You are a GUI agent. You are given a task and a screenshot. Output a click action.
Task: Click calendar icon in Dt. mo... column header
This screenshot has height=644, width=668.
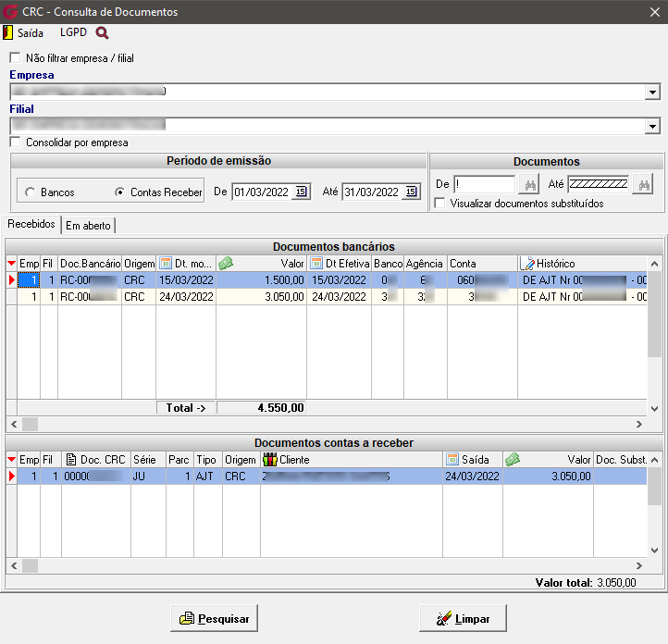click(166, 263)
